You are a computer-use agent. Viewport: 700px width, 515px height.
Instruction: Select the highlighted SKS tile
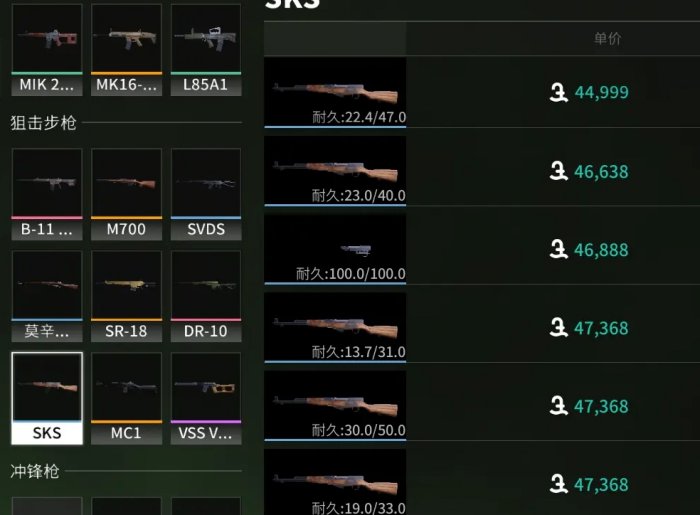tap(47, 398)
